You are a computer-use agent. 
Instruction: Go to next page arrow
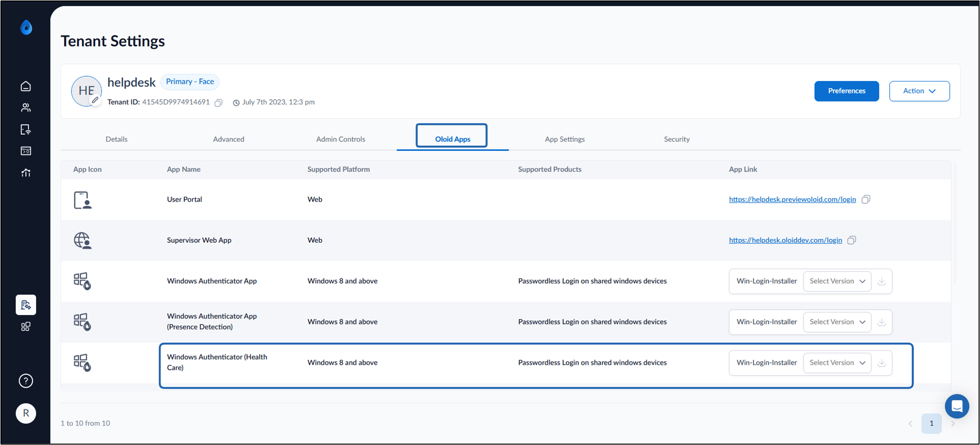(x=953, y=424)
